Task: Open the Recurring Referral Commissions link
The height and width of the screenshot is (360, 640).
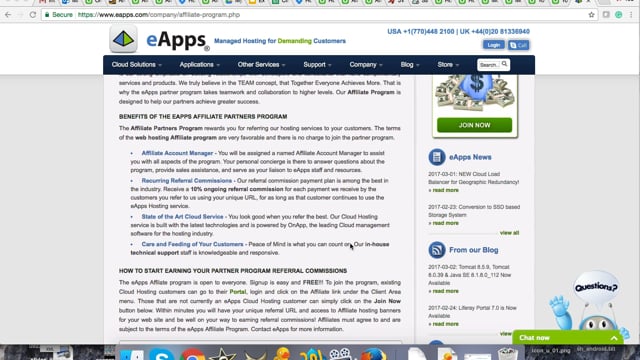Action: tap(187, 180)
